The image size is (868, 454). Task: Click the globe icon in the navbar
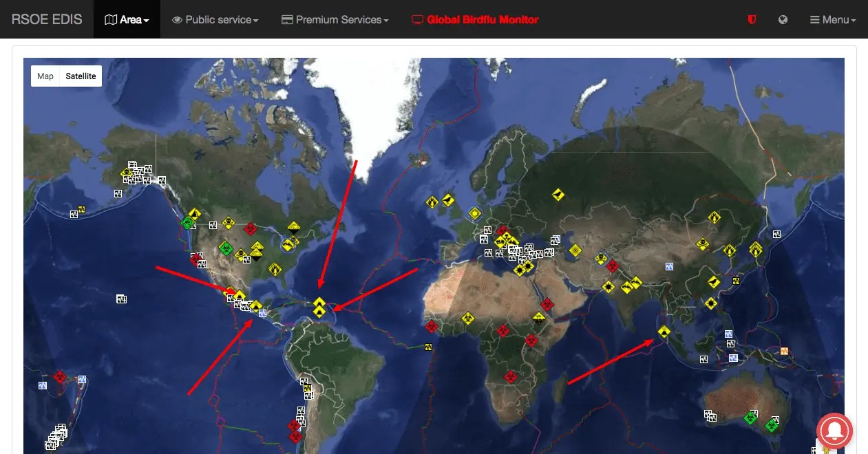click(x=783, y=20)
